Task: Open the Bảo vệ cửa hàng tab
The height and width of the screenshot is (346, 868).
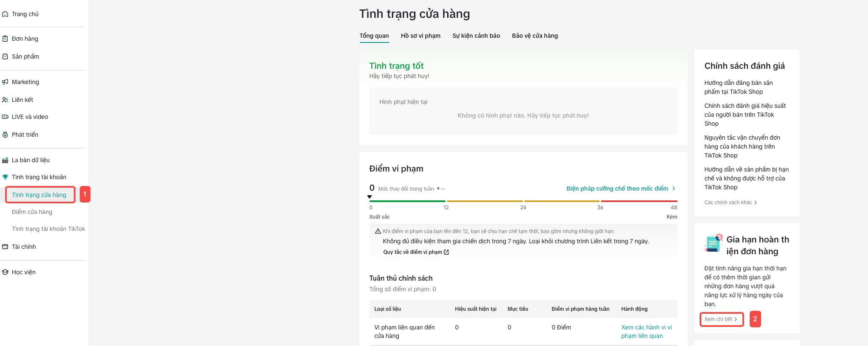Action: pos(535,36)
